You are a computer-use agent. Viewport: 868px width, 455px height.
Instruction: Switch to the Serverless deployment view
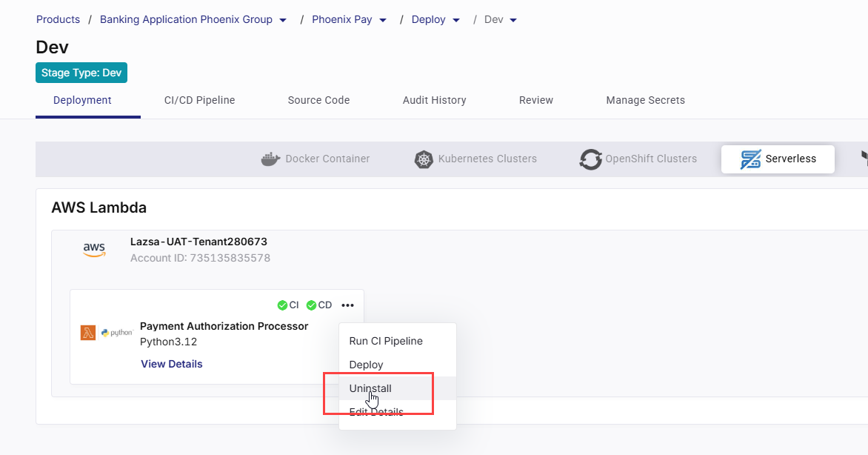[778, 159]
